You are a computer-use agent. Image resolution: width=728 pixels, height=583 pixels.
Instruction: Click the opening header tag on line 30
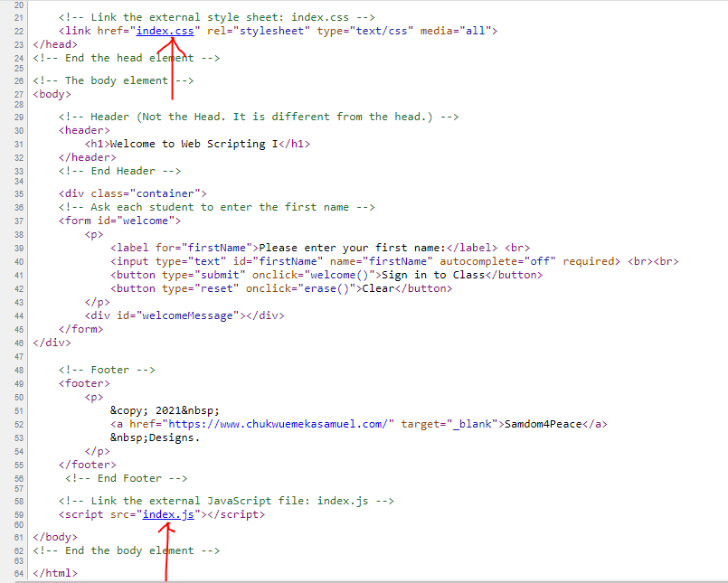click(x=84, y=130)
